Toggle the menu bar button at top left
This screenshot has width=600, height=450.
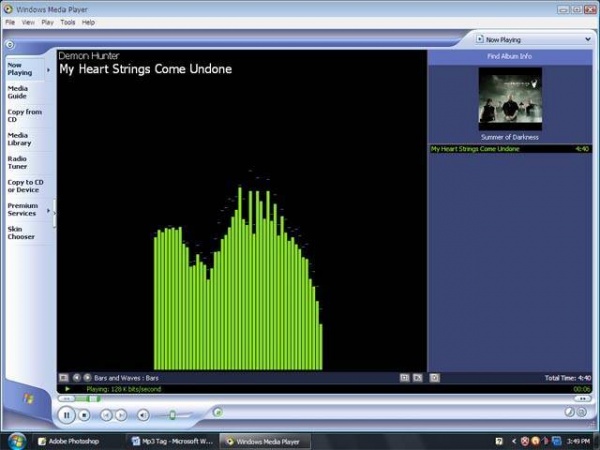10,45
